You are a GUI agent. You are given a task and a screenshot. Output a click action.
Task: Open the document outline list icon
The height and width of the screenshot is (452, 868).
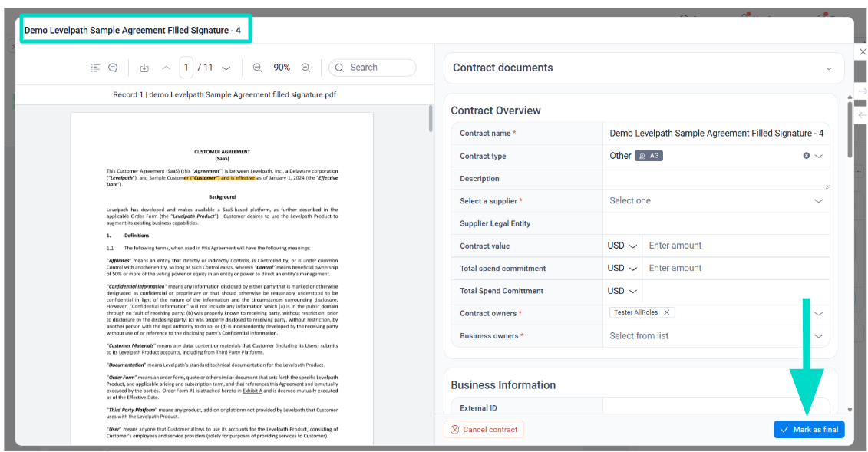(x=95, y=68)
